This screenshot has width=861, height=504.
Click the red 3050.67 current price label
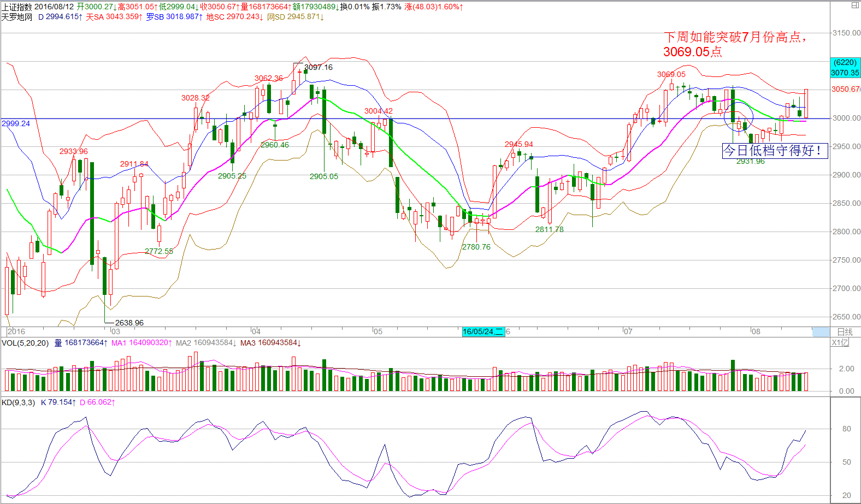pyautogui.click(x=846, y=89)
